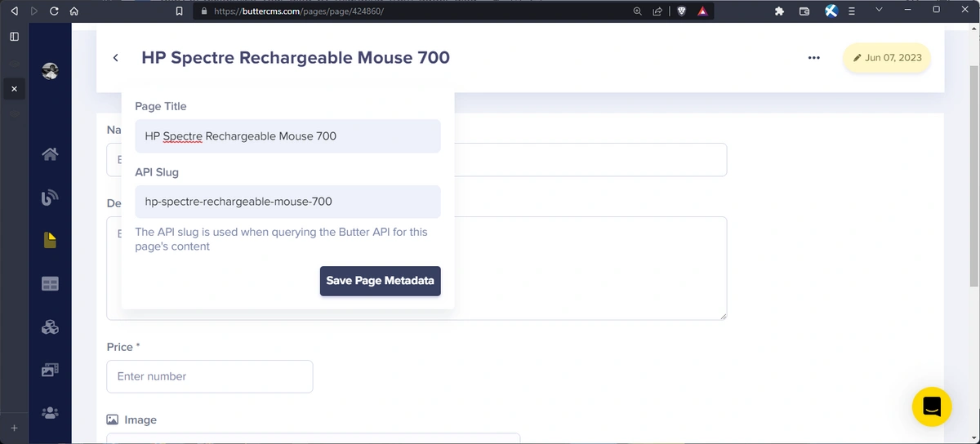Open the user avatar in Butter sidebar

coord(50,71)
